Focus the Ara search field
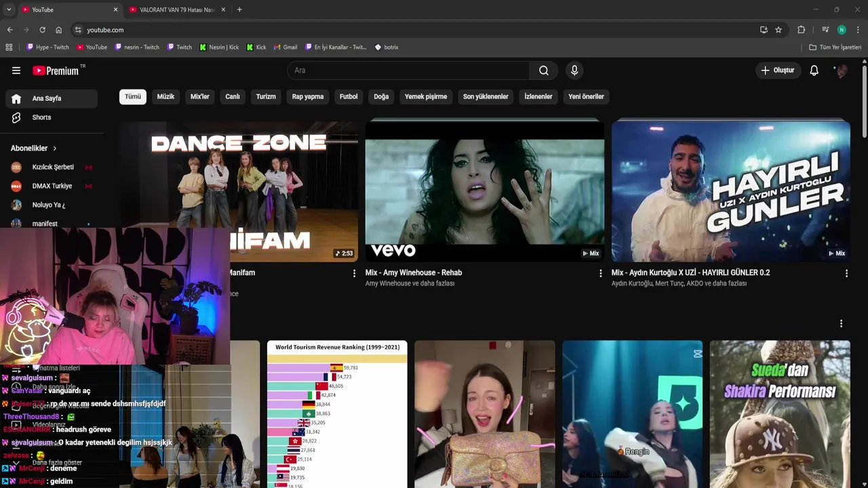The width and height of the screenshot is (868, 488). click(x=408, y=70)
